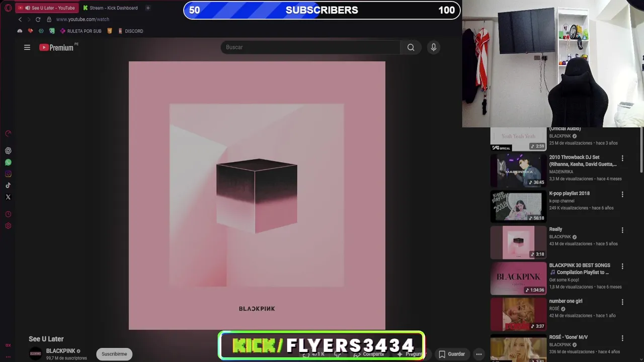Go back with the browser back arrow

(20, 19)
